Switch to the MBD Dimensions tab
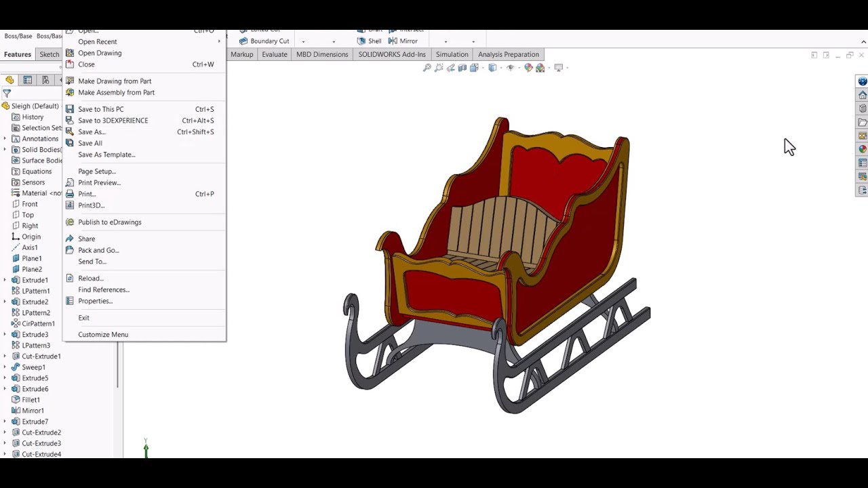 point(322,54)
